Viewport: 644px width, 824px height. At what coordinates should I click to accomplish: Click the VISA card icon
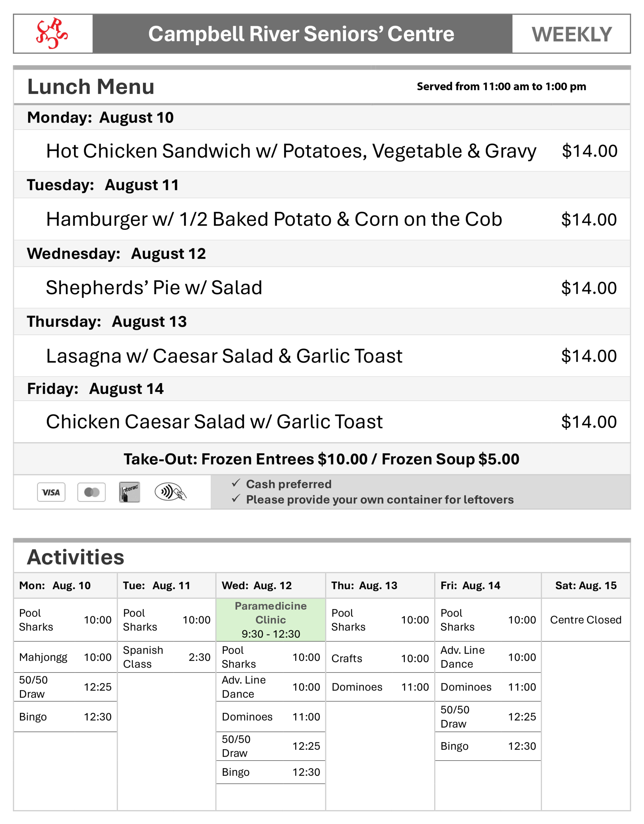51,492
